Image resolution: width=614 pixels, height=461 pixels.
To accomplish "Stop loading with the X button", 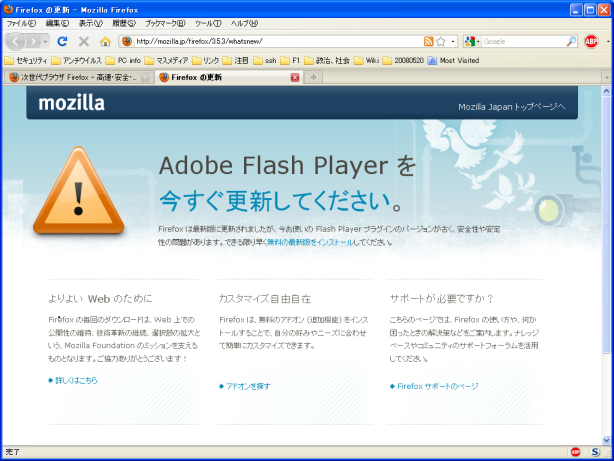I will pos(83,41).
